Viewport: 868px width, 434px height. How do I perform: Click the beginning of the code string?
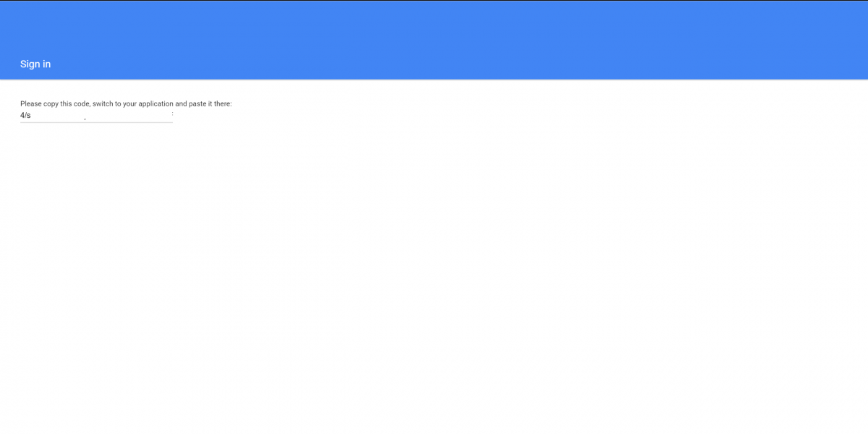point(21,115)
